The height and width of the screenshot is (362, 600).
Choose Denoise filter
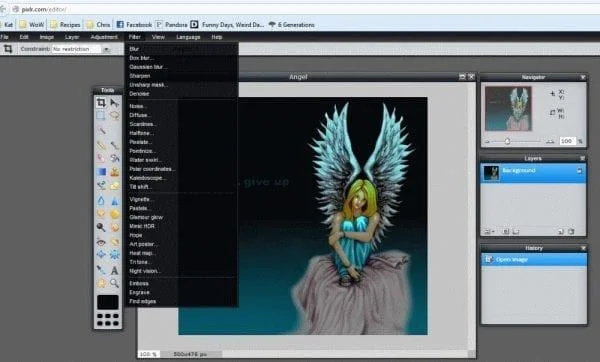(139, 94)
